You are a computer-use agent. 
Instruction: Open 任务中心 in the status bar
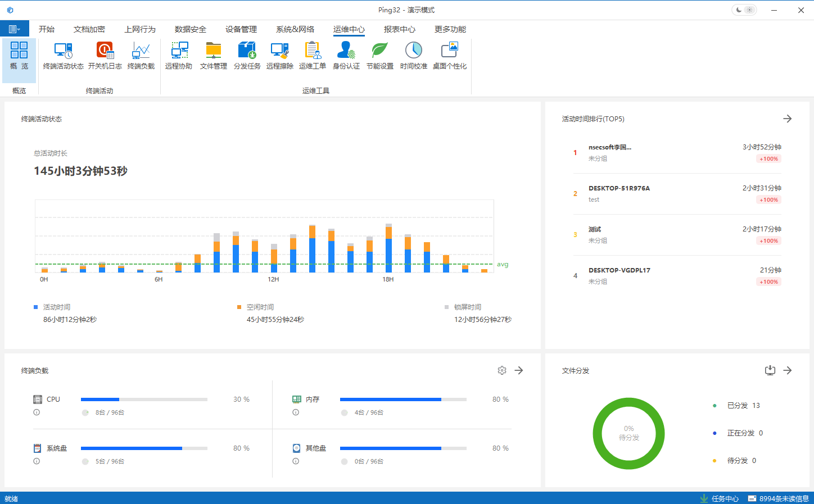(x=720, y=498)
